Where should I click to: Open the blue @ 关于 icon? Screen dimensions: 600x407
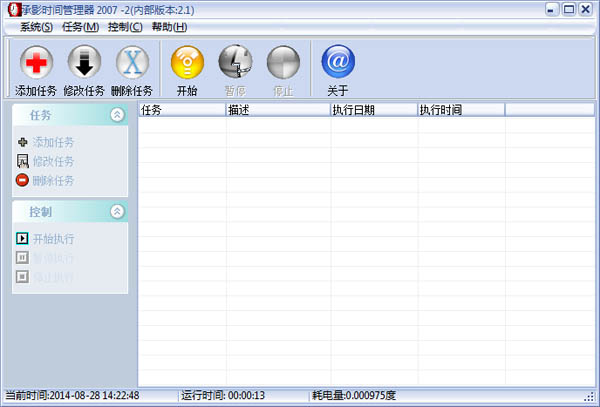tap(338, 61)
